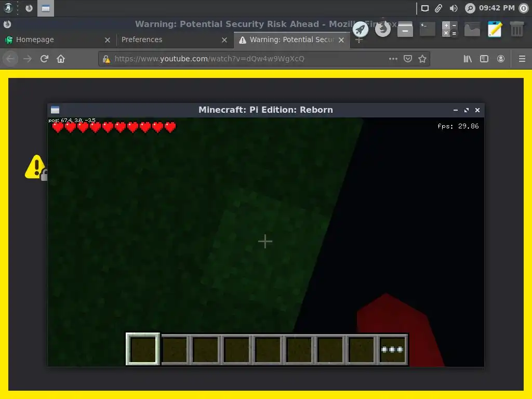
Task: Open the file archive drawer dock icon
Action: pos(405,29)
